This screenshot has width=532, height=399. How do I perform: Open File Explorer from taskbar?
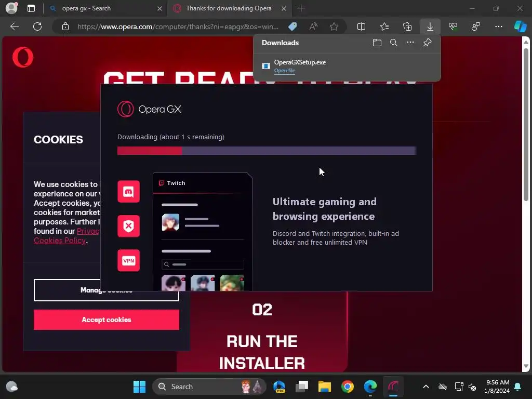point(324,387)
